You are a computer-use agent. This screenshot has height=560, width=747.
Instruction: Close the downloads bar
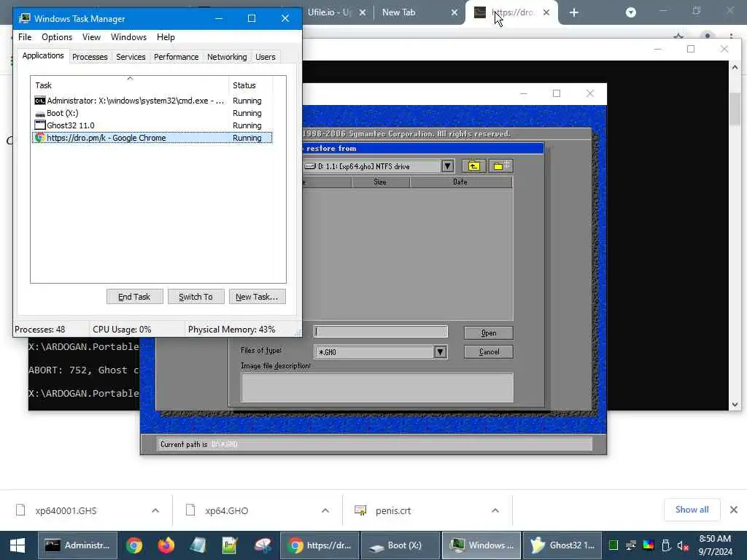tap(734, 510)
